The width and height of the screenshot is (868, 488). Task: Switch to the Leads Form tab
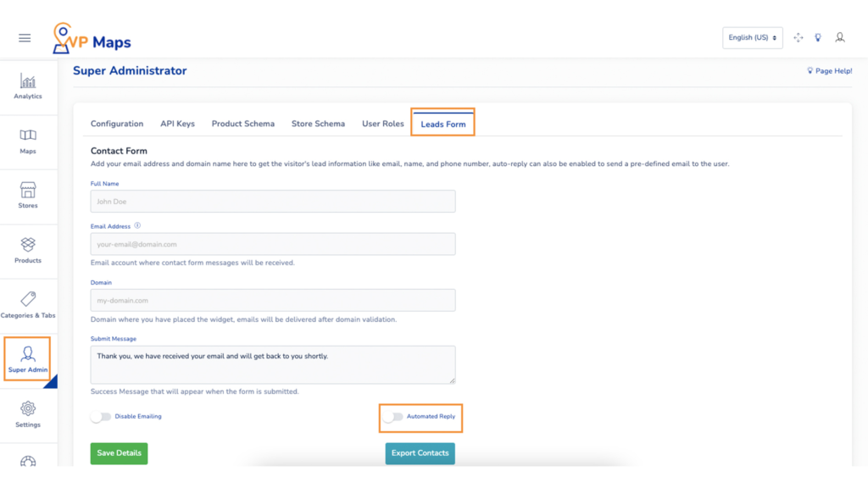click(x=442, y=124)
